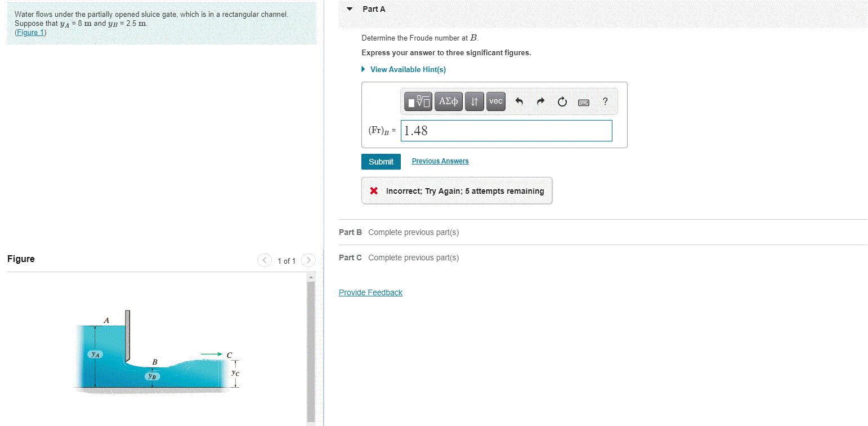Open the Greek symbols ΑΣφ palette

coord(449,101)
